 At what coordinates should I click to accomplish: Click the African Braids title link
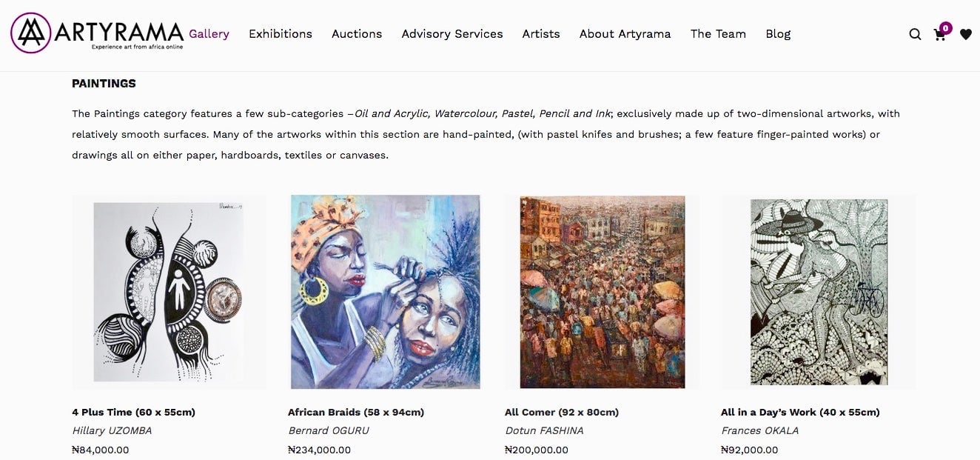tap(356, 412)
